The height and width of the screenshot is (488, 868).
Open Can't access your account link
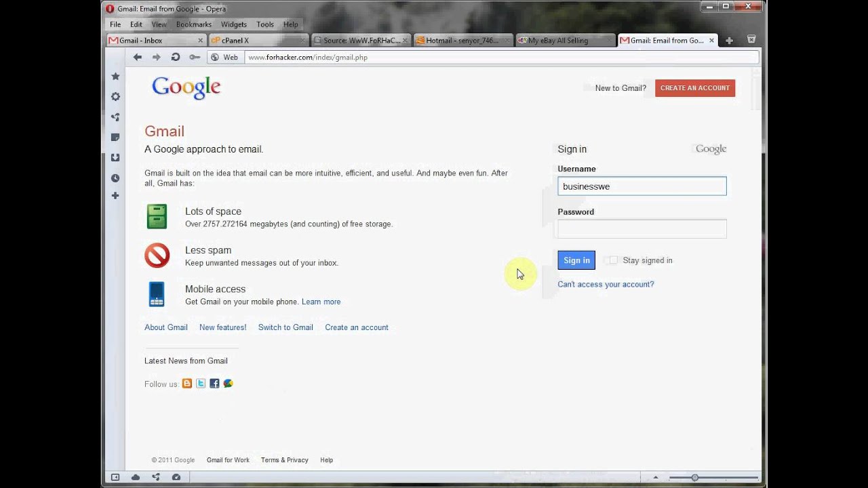(606, 285)
